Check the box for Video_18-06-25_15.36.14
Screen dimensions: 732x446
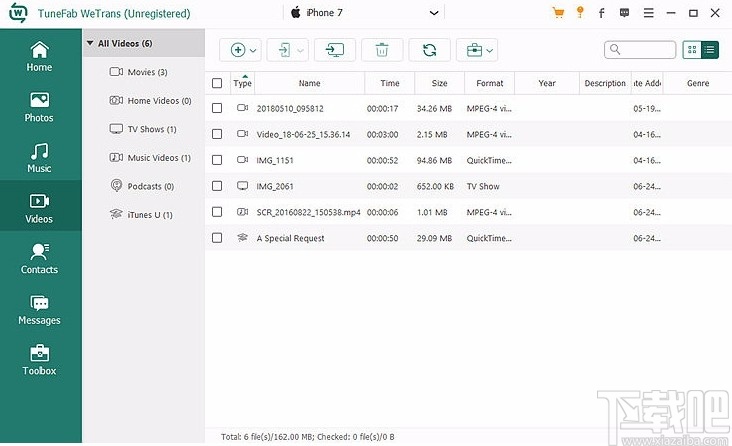217,134
